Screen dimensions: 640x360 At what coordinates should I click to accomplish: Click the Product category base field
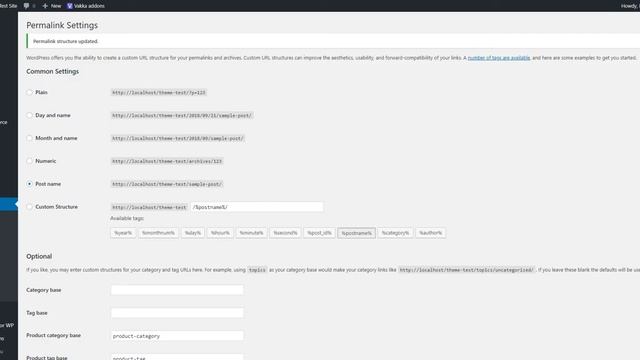[x=177, y=336]
